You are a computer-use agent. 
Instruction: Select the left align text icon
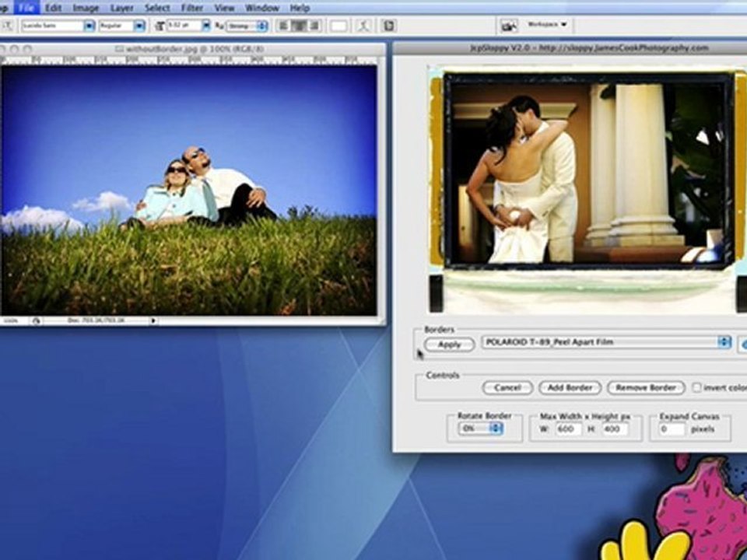[283, 26]
